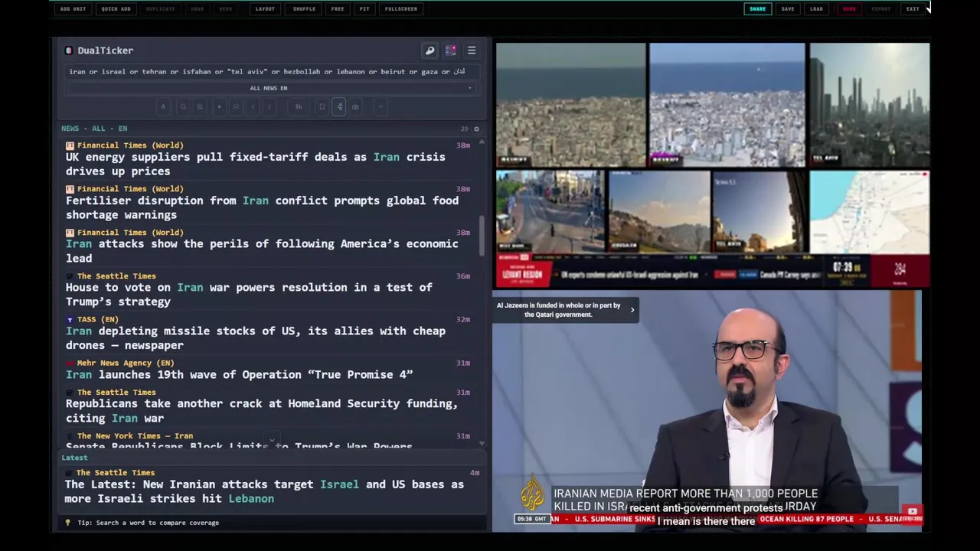Click the play ticker icon
This screenshot has height=551, width=980.
coord(219,107)
